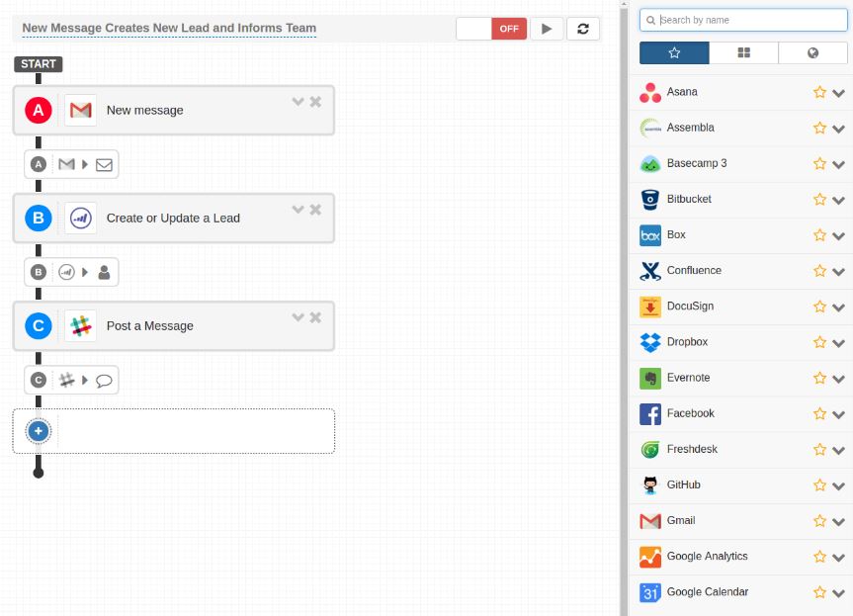This screenshot has width=853, height=616.
Task: Click the Google Calendar icon
Action: point(650,592)
